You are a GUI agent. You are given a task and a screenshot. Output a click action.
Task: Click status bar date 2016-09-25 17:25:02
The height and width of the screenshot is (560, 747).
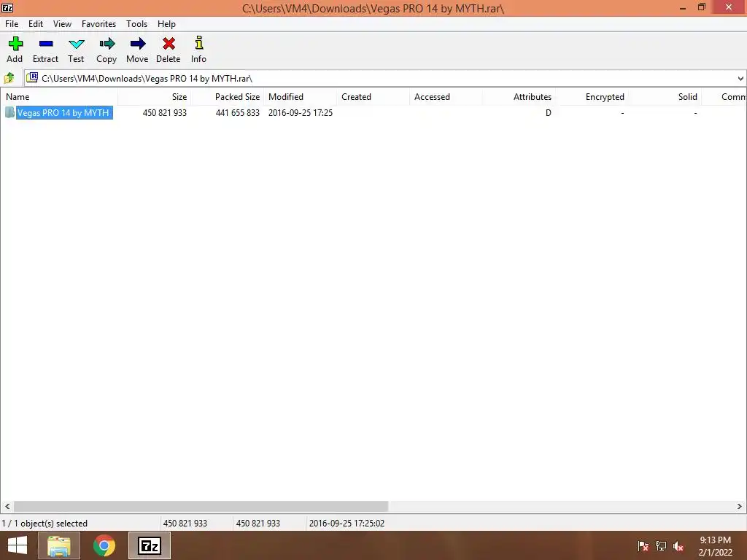point(347,524)
